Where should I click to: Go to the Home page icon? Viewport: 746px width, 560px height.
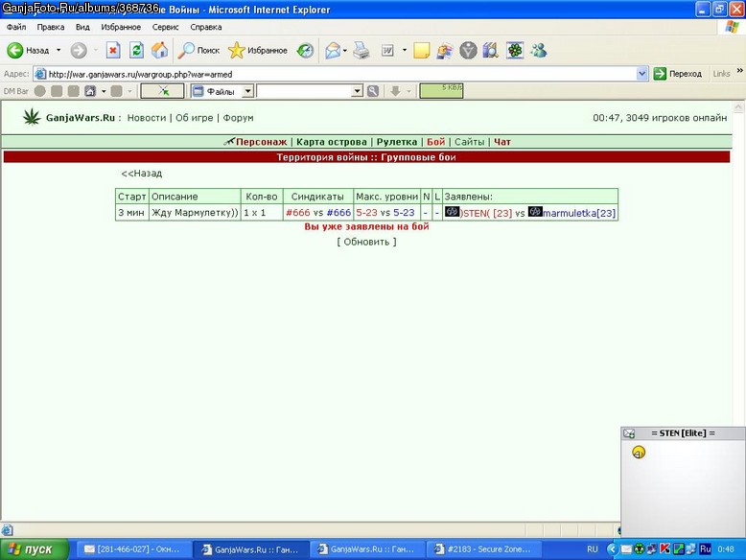[160, 50]
